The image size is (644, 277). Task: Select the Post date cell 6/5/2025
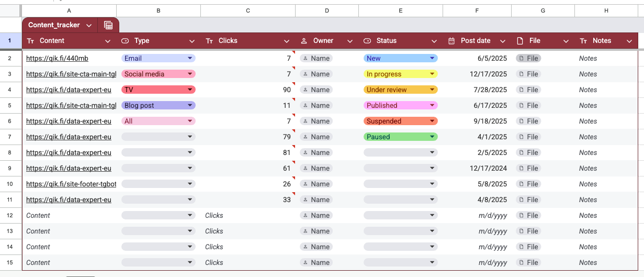(477, 59)
